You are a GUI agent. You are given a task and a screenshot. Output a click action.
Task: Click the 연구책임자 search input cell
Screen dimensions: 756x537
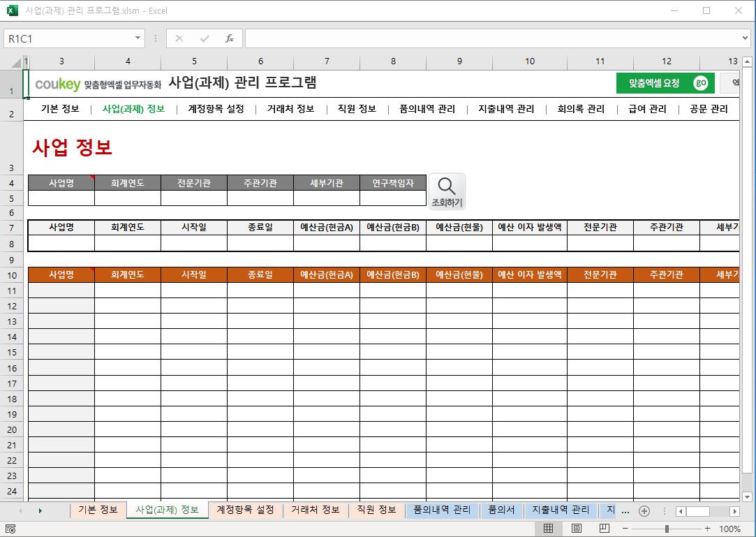(393, 198)
